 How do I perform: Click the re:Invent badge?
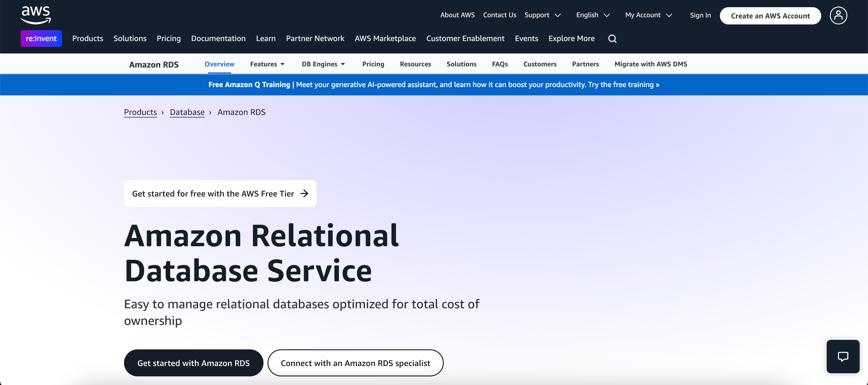tap(41, 38)
